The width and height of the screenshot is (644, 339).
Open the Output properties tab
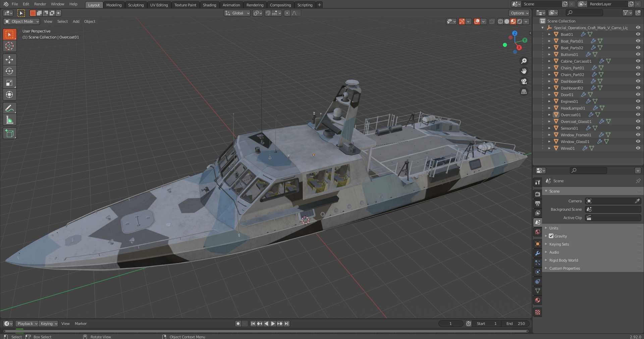[538, 203]
